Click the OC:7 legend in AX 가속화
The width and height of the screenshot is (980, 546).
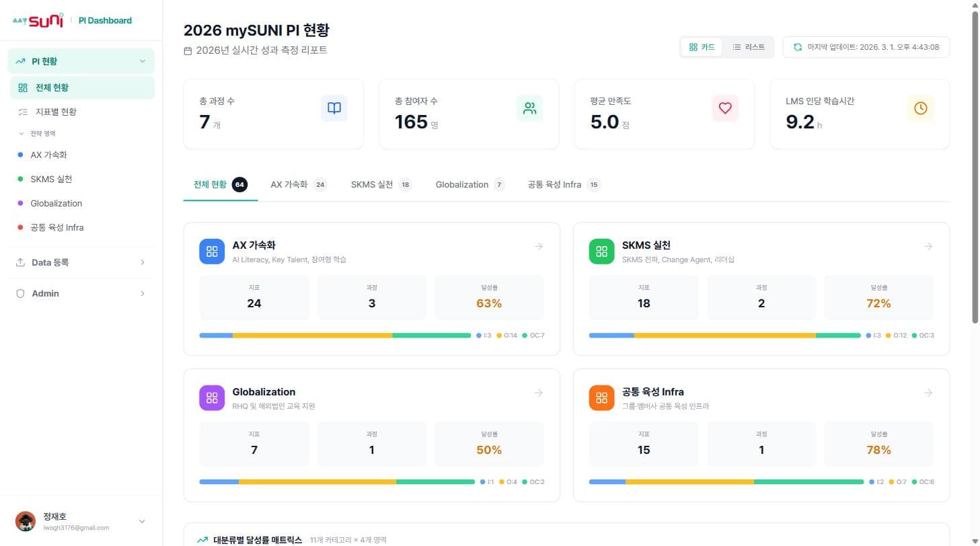[533, 335]
